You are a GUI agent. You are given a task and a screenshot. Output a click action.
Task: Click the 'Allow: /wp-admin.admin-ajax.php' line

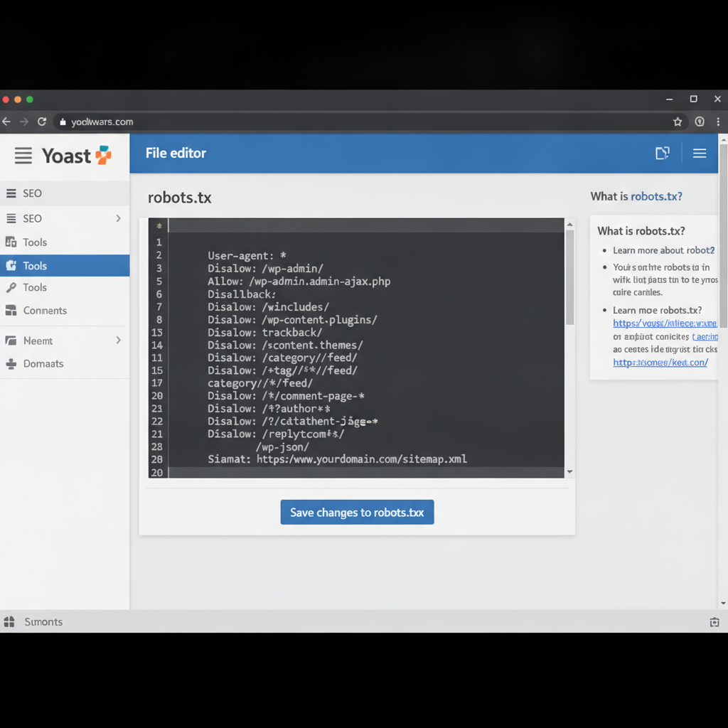click(x=299, y=282)
